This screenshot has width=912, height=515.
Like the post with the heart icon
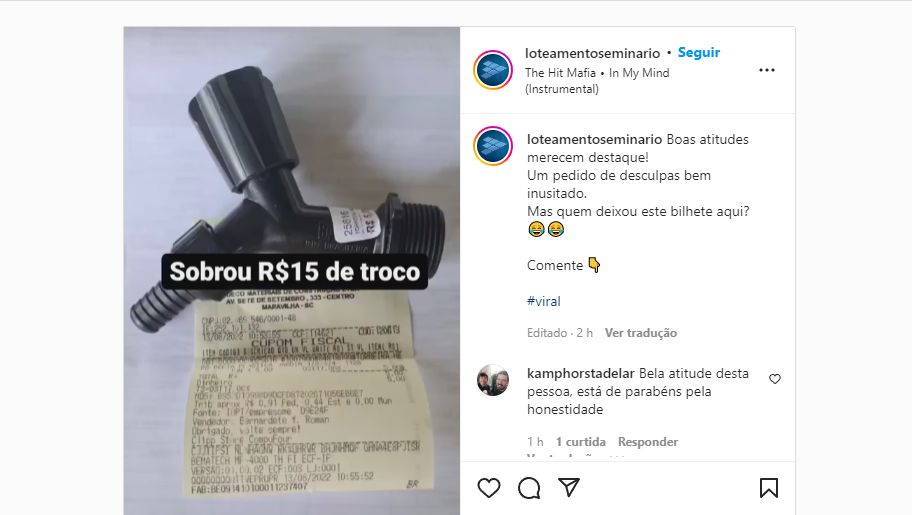489,488
